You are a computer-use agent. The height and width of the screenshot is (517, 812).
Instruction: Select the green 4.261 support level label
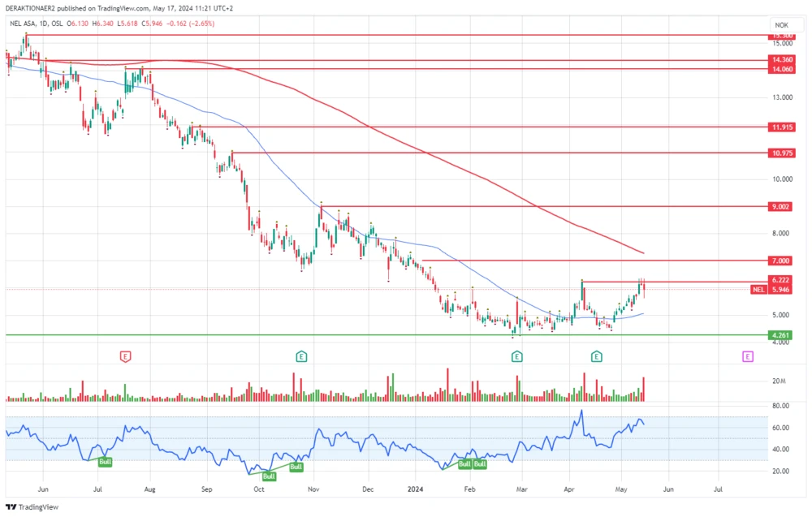click(782, 335)
